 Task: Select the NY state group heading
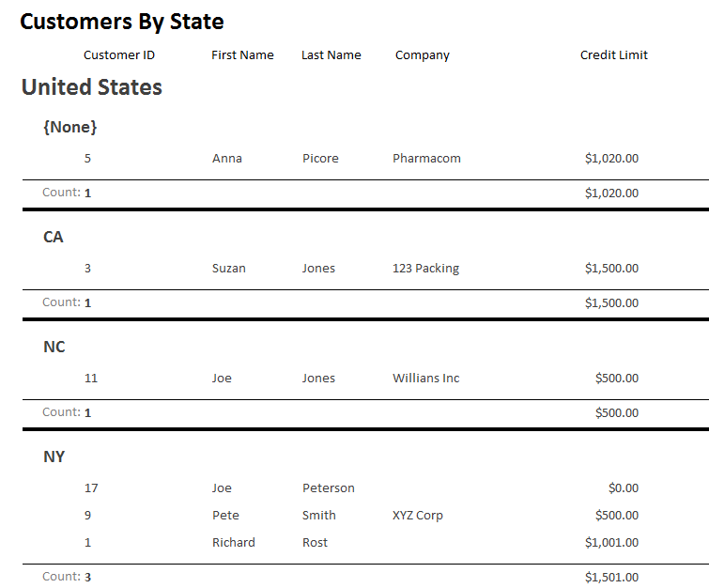click(x=54, y=456)
